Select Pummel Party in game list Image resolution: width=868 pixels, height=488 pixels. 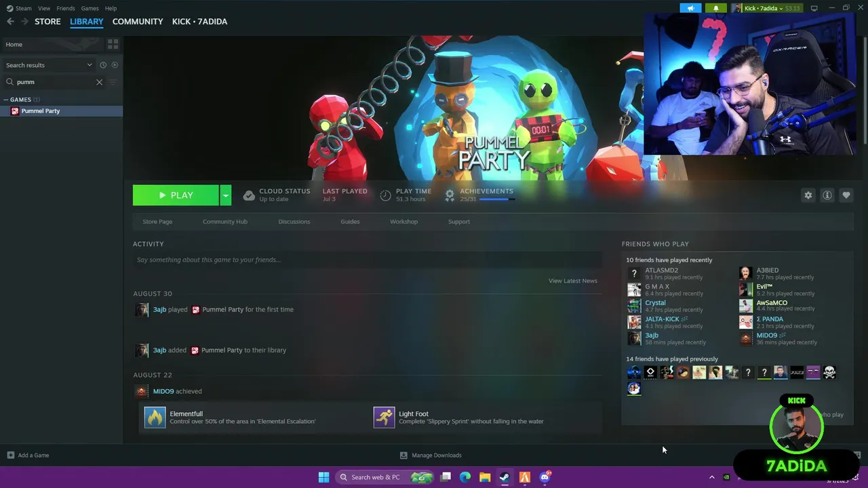61,111
